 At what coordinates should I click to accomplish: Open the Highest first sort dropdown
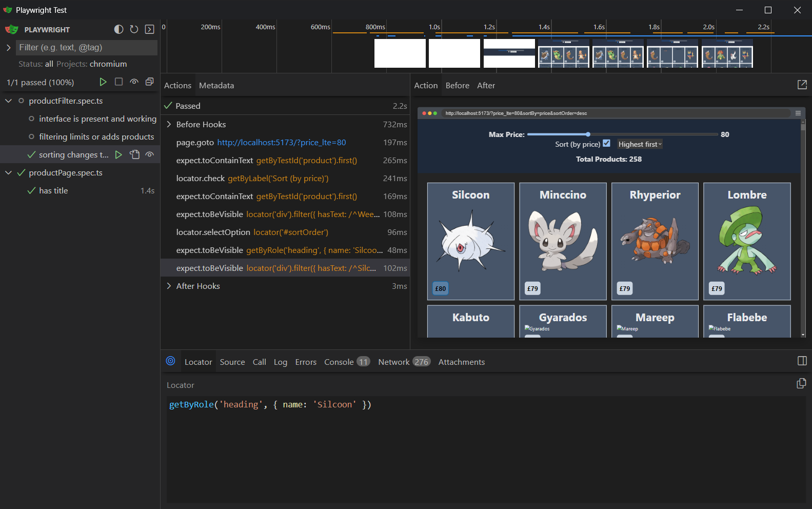[x=640, y=144]
